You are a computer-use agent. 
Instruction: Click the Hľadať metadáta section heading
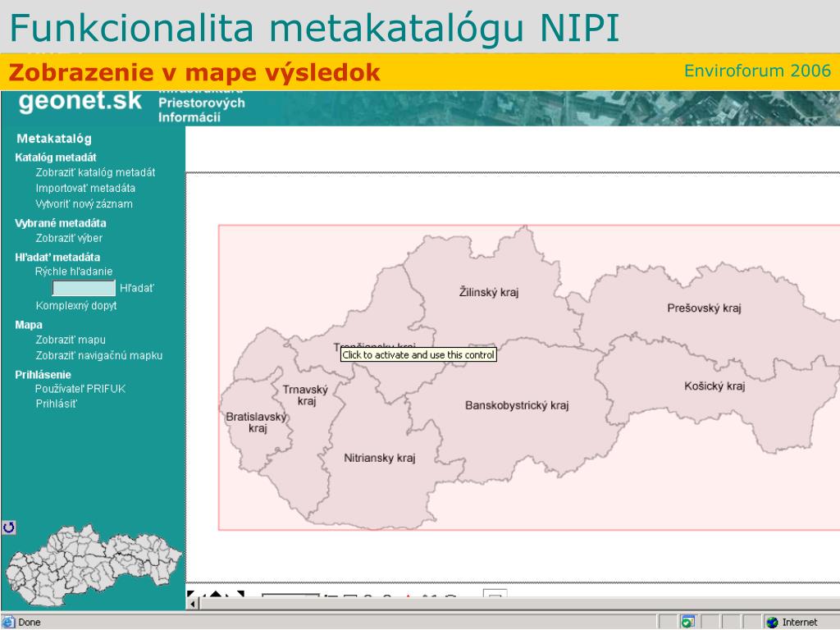pyautogui.click(x=57, y=258)
